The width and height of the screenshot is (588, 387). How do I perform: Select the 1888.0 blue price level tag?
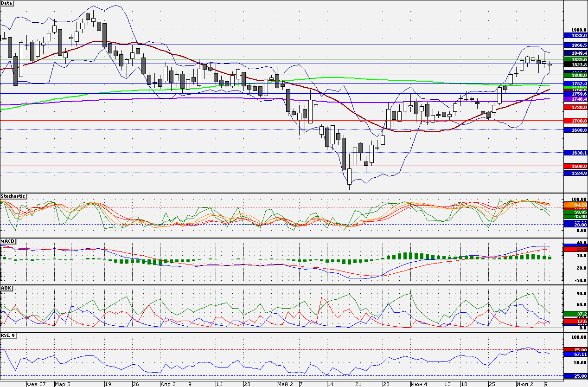click(575, 35)
